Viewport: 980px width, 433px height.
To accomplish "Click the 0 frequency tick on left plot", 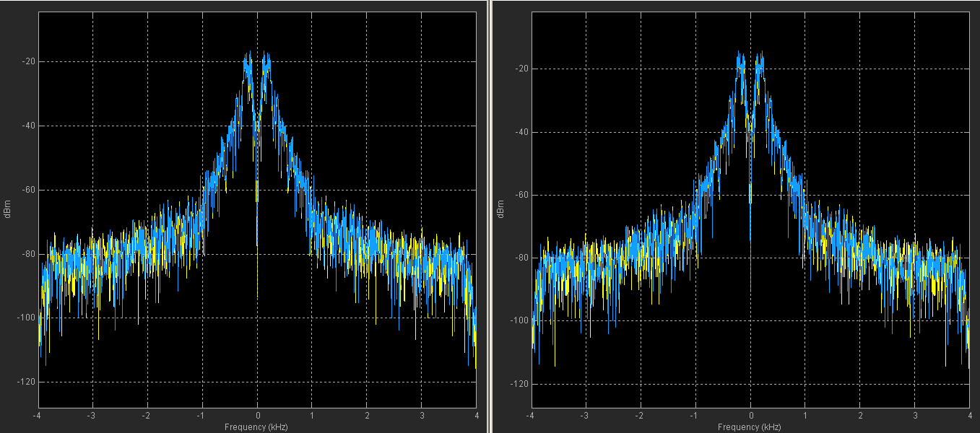I will pyautogui.click(x=257, y=416).
